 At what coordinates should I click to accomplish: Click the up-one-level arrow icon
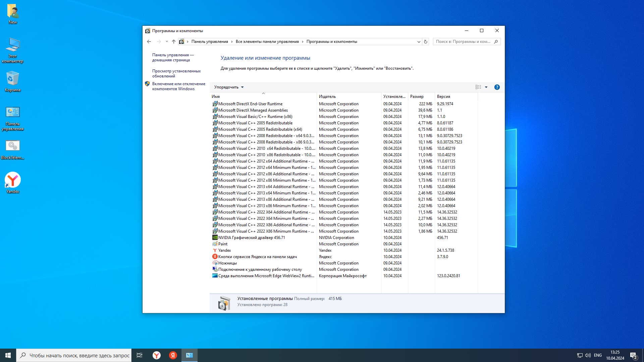173,42
